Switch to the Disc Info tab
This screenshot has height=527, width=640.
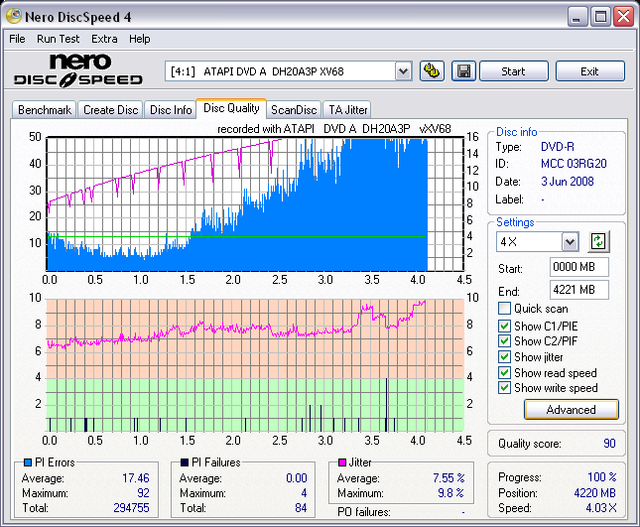click(171, 110)
